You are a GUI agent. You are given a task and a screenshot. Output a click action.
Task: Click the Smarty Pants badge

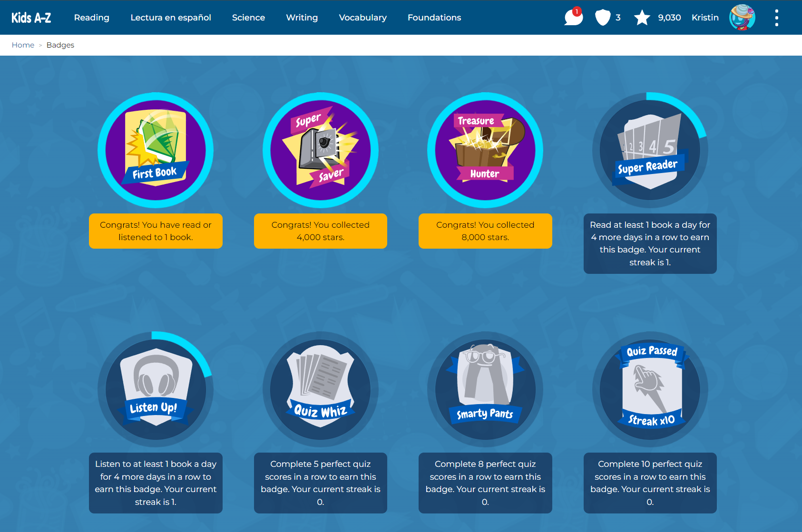tap(485, 389)
